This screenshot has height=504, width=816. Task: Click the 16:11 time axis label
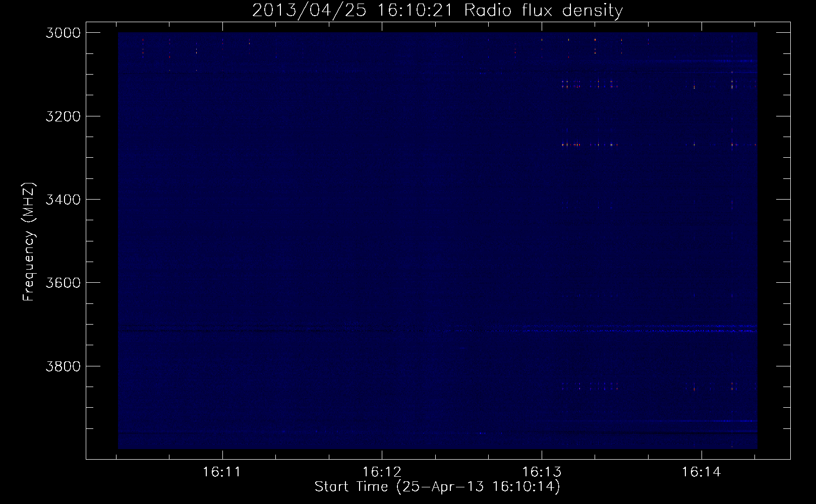click(222, 472)
